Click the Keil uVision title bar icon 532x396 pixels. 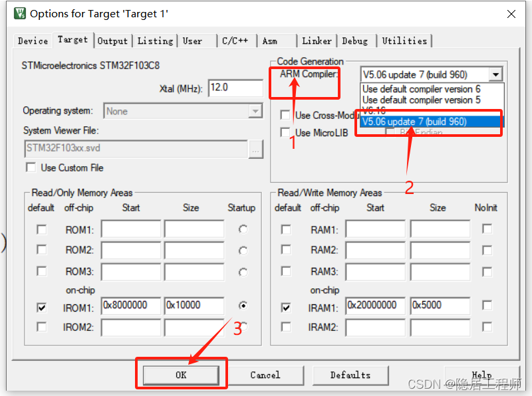pyautogui.click(x=20, y=13)
